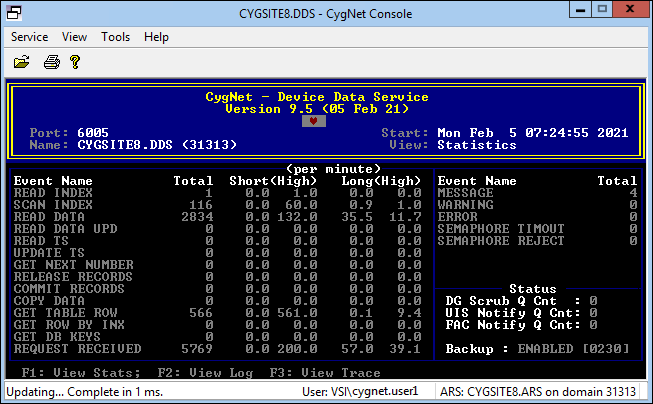
Task: Click the (per minute) label
Action: 333,169
